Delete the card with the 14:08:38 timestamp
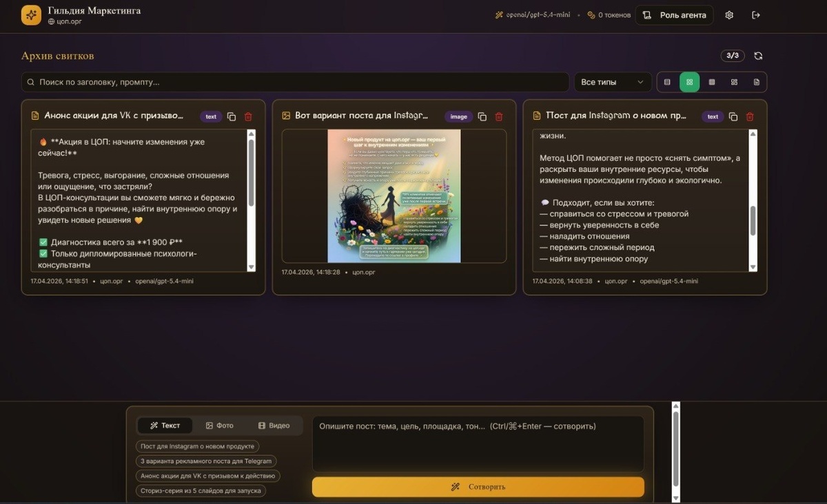 (x=750, y=116)
